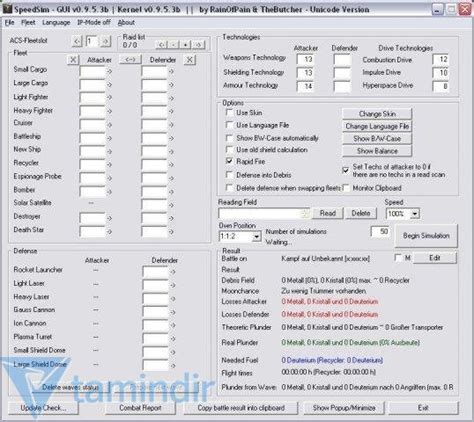Open the Speed 100% dropdown
Viewport: 474px width, 422px height.
(414, 214)
